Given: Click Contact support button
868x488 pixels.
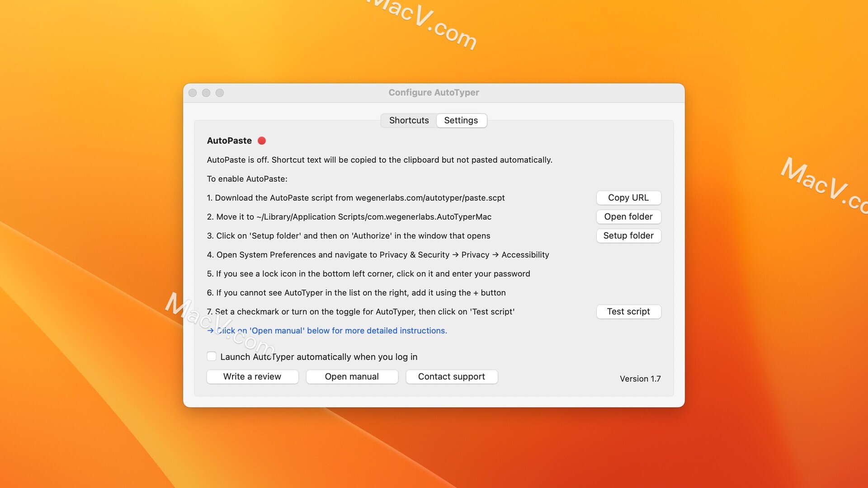Looking at the screenshot, I should tap(451, 376).
